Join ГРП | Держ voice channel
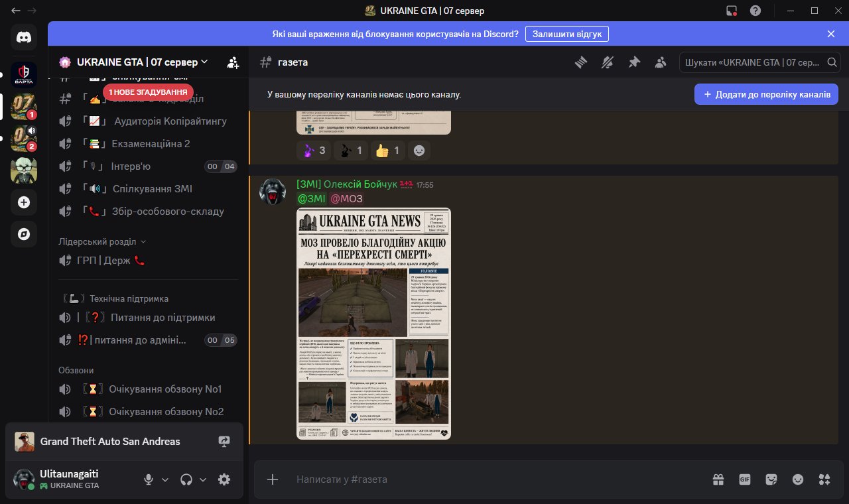The height and width of the screenshot is (504, 849). [147, 261]
